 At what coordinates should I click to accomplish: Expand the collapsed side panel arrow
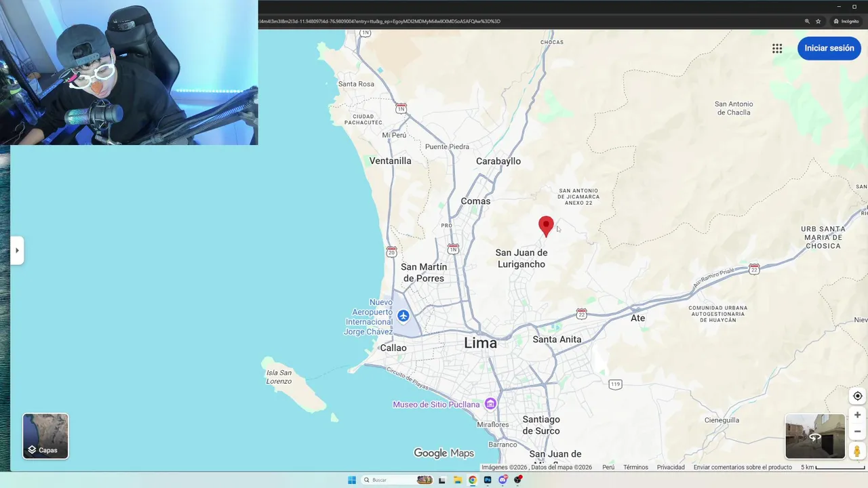coord(17,250)
